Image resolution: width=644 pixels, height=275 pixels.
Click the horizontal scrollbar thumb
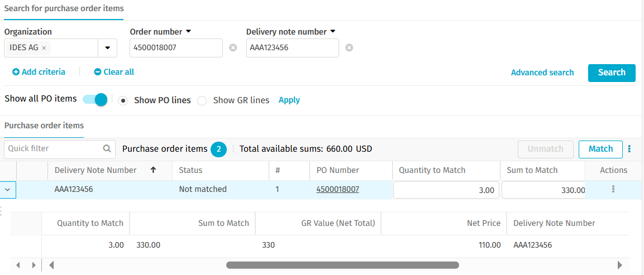coord(342,265)
